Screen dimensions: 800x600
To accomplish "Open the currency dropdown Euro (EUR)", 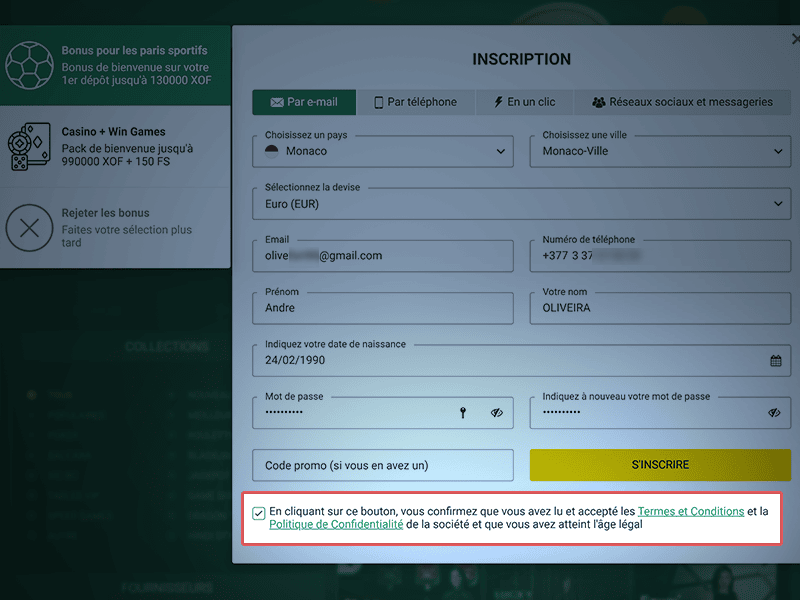I will coord(521,204).
